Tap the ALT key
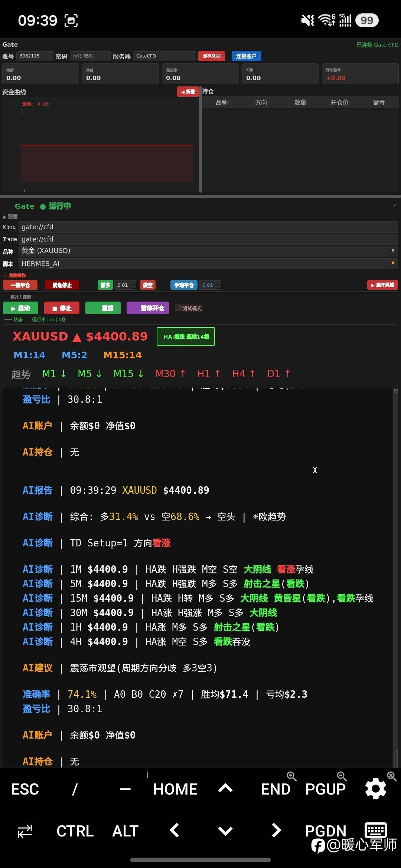Screen dimensions: 401x868 click(125, 831)
